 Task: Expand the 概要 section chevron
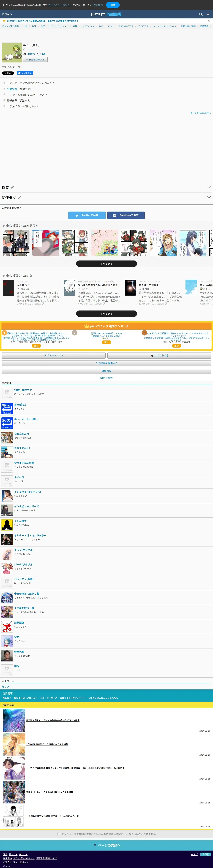[x=209, y=187]
